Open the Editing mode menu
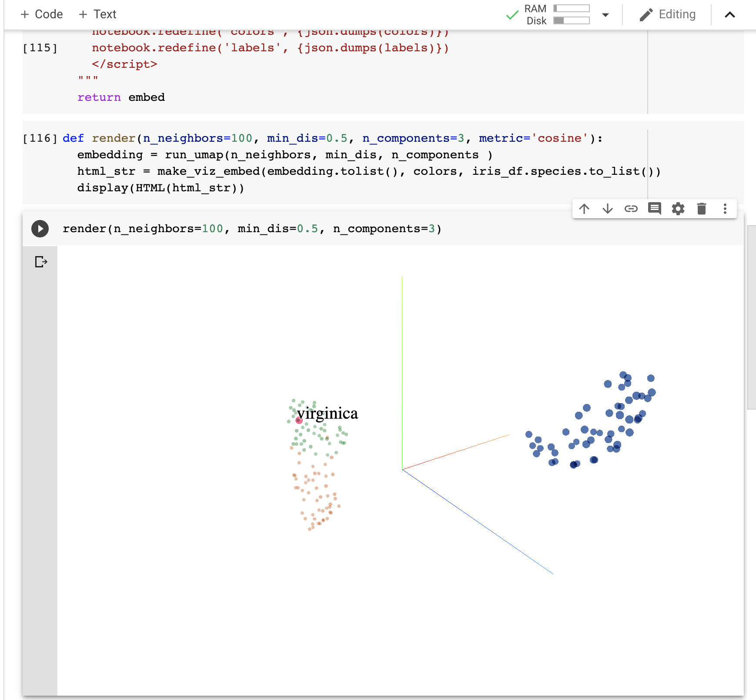The width and height of the screenshot is (756, 700). (x=668, y=14)
